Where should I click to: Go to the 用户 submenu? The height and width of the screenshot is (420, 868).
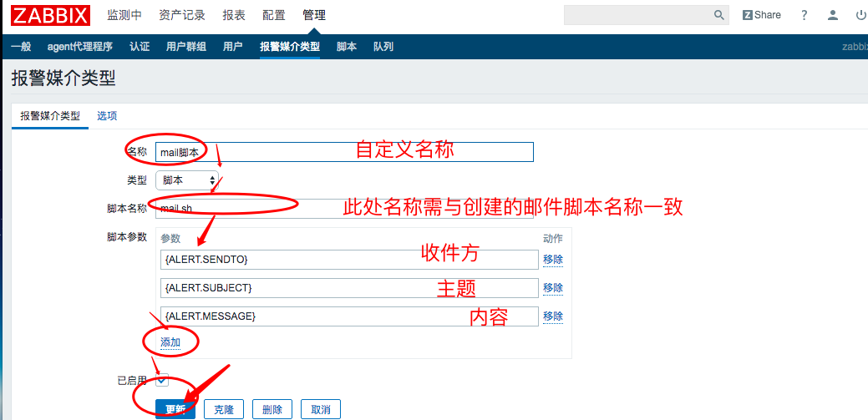[232, 47]
